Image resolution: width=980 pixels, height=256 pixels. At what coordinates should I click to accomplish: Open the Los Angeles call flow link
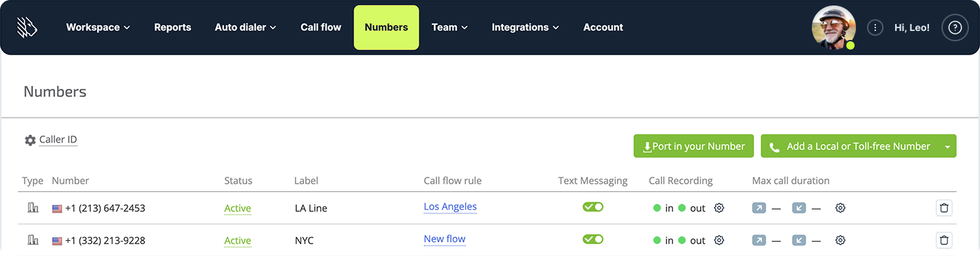pos(450,206)
